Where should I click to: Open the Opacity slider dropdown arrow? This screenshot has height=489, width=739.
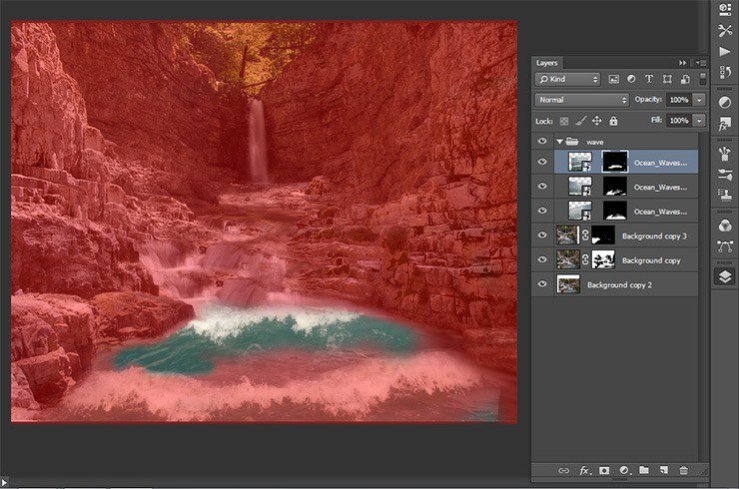[x=699, y=100]
